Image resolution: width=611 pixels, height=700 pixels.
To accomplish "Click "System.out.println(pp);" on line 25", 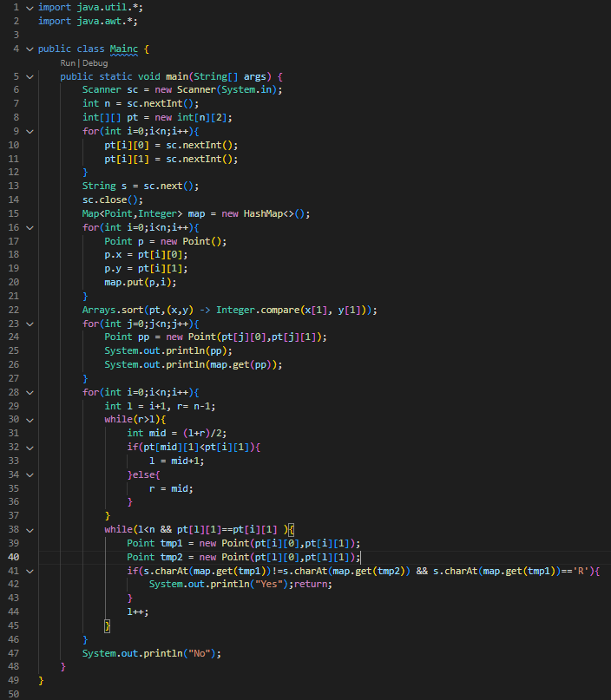I will pyautogui.click(x=168, y=351).
